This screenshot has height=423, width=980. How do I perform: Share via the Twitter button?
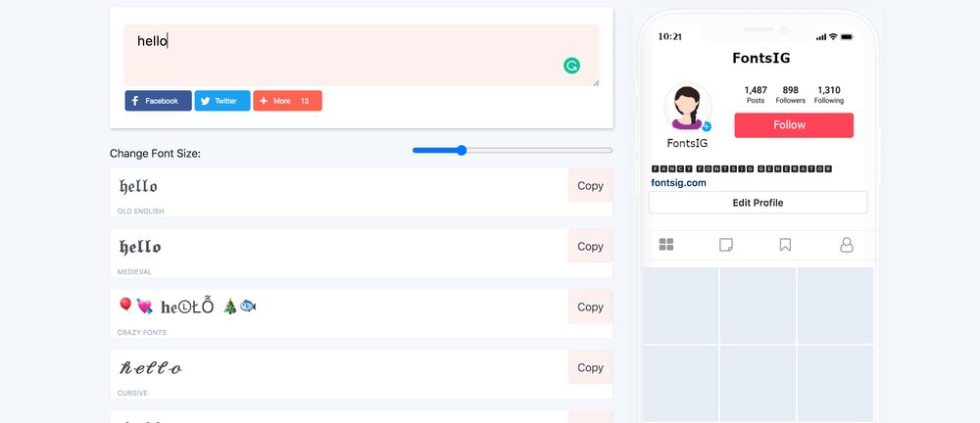222,101
